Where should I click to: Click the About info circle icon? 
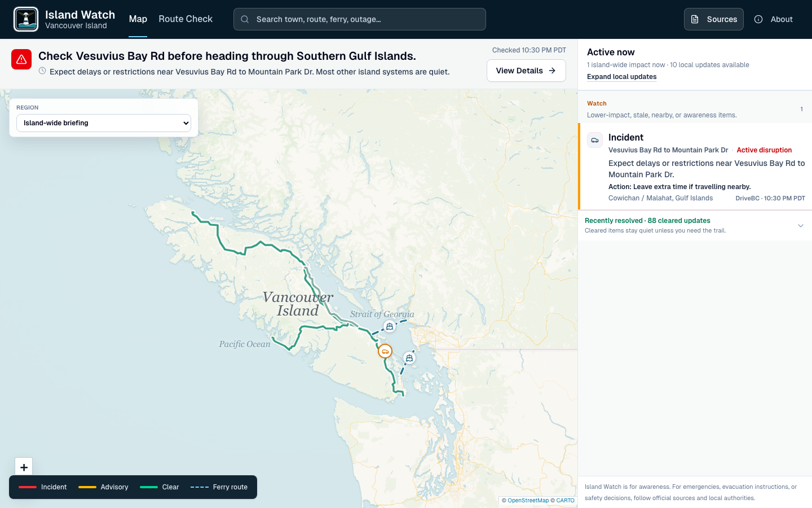click(x=758, y=19)
